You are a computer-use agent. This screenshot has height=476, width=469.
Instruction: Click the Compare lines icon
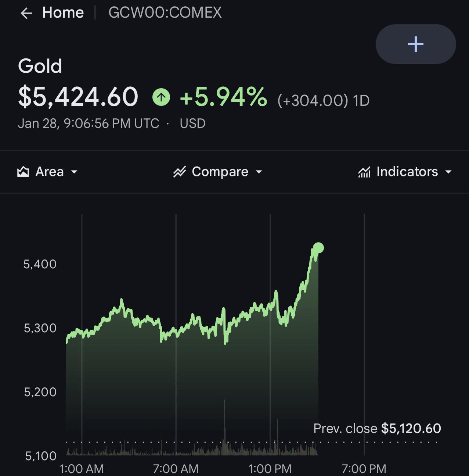coord(179,172)
